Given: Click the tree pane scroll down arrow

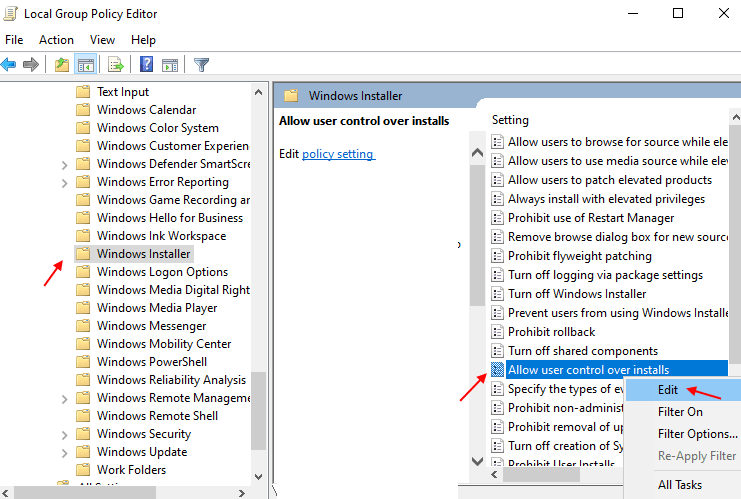Looking at the screenshot, I should tap(258, 476).
